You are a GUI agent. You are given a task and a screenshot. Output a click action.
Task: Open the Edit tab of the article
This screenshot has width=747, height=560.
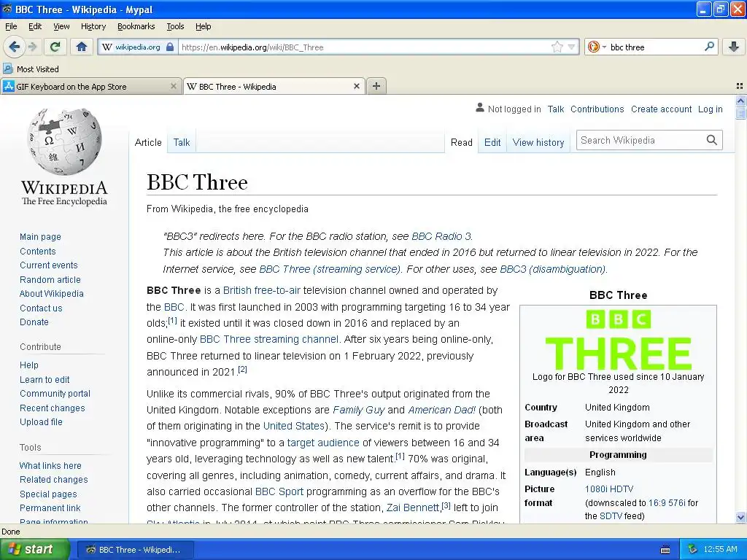pos(492,142)
